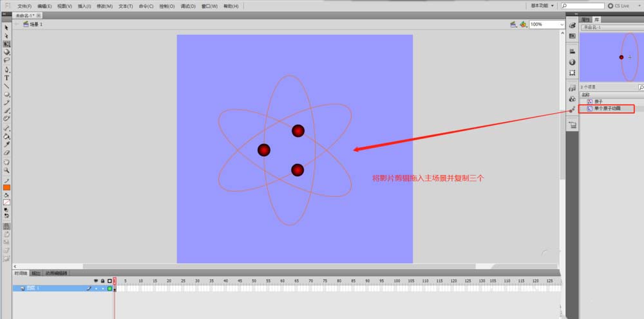Select 单个原子动画 library item

607,109
